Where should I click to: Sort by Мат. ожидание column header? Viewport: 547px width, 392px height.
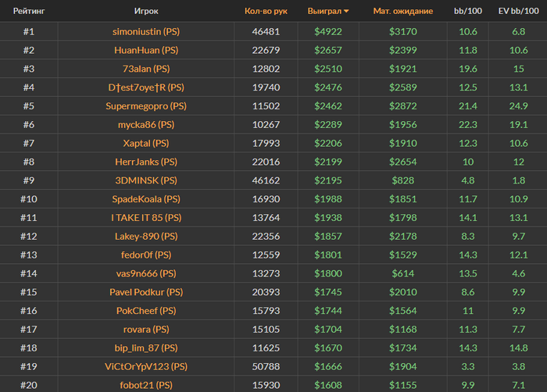coord(403,11)
